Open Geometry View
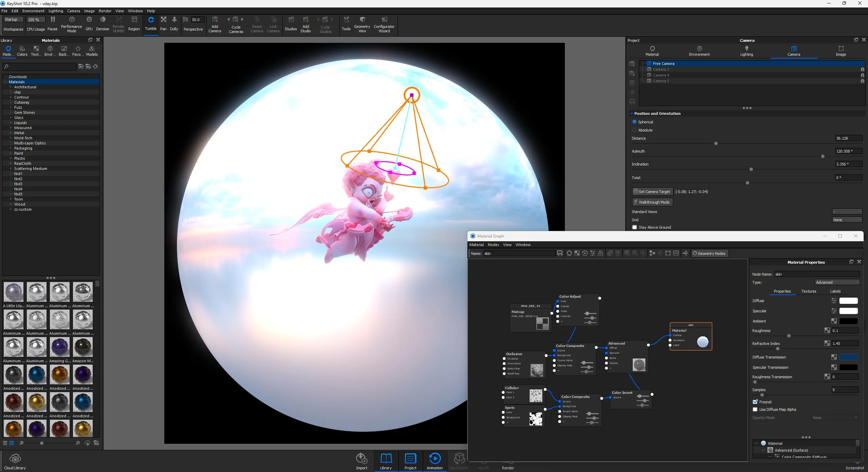The height and width of the screenshot is (472, 868). (x=362, y=24)
